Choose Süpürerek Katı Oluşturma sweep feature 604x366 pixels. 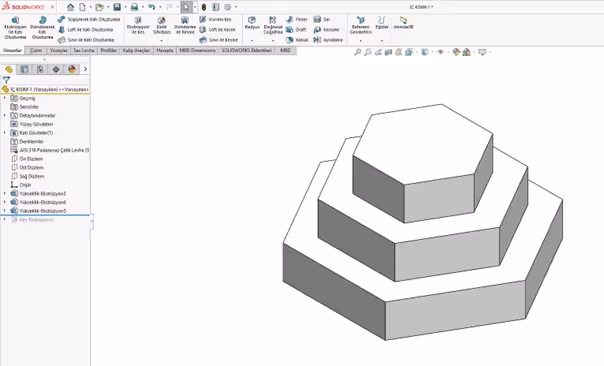(89, 19)
